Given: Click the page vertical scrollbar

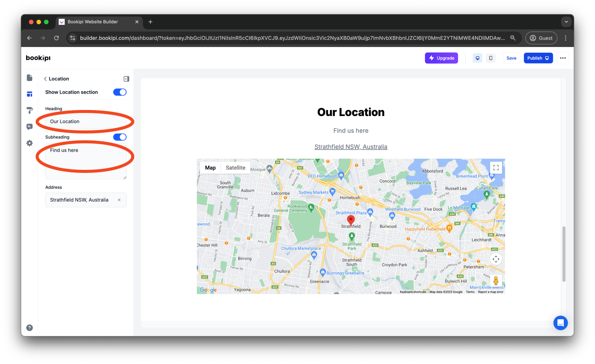Looking at the screenshot, I should coord(564,254).
